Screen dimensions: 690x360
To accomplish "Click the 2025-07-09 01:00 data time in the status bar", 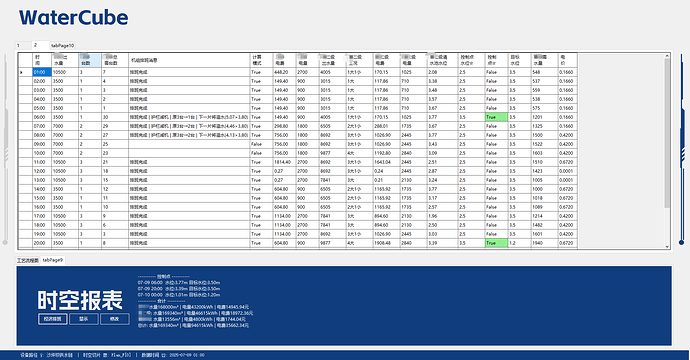I will pos(186,355).
